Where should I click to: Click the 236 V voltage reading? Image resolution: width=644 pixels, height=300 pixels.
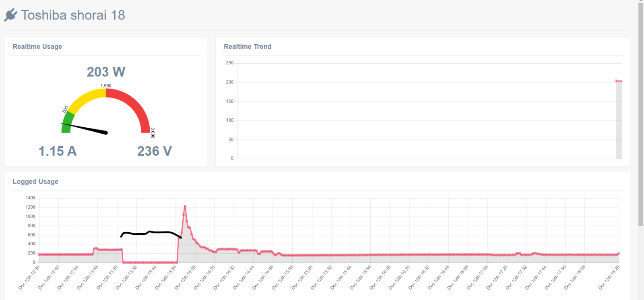click(155, 151)
